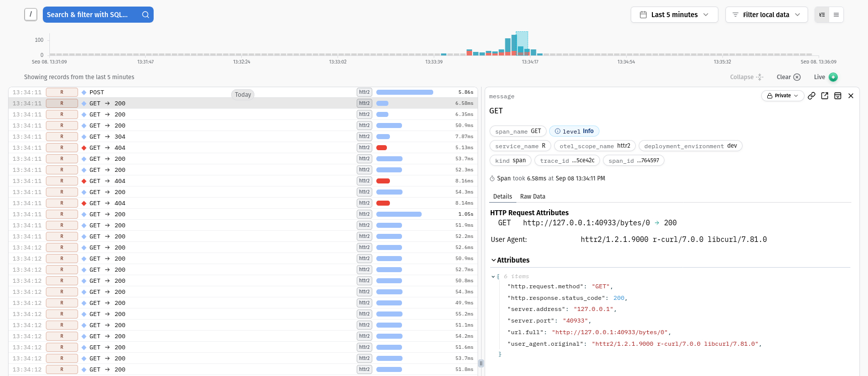This screenshot has height=376, width=868.
Task: Click the search magnifier icon
Action: click(146, 15)
